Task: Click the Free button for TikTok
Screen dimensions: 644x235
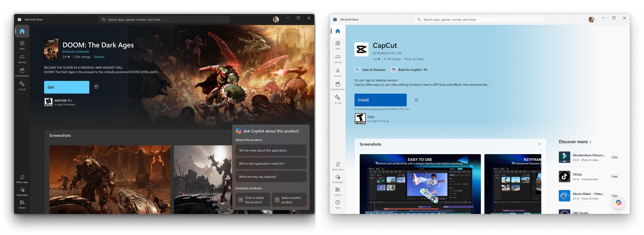Action: coord(614,176)
